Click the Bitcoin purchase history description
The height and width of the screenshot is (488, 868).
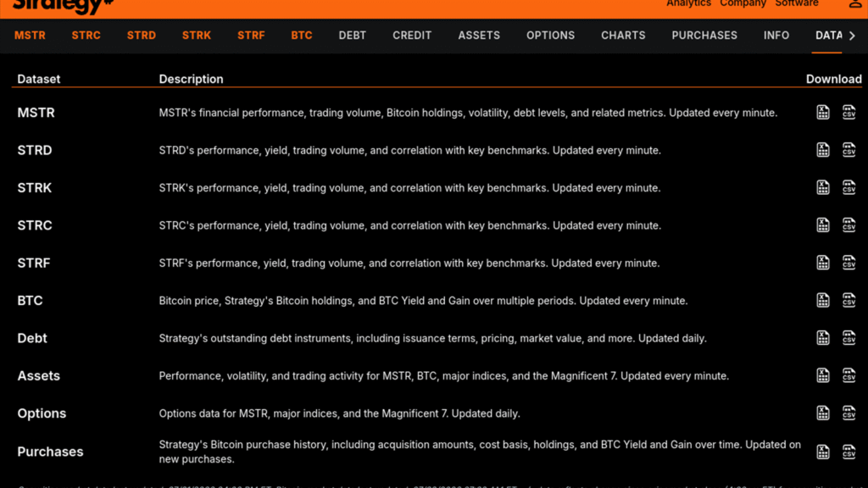click(480, 452)
